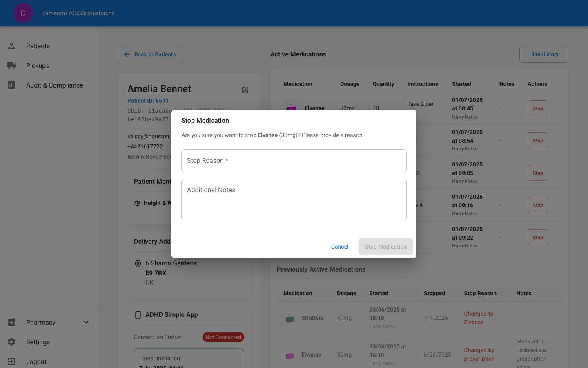Click the Strattera medication box icon
Screen dimensions: 588x368
290,318
